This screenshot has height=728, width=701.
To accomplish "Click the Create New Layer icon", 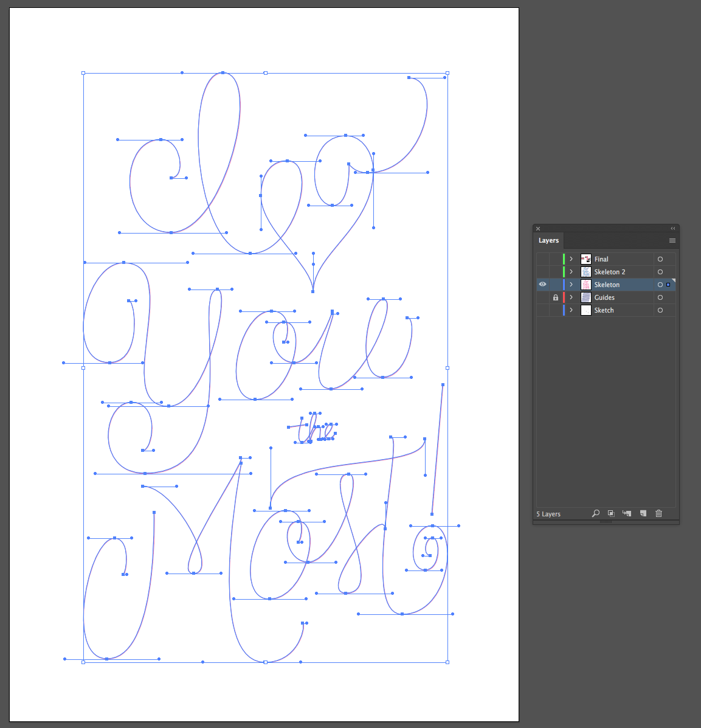I will point(643,513).
